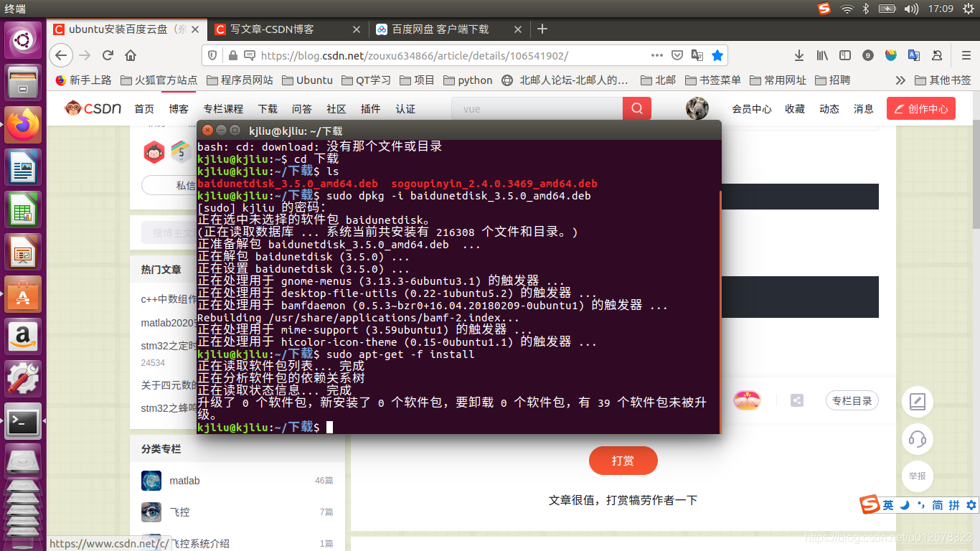Open the Firefox downloads arrow
The height and width of the screenshot is (551, 980).
pyautogui.click(x=798, y=55)
